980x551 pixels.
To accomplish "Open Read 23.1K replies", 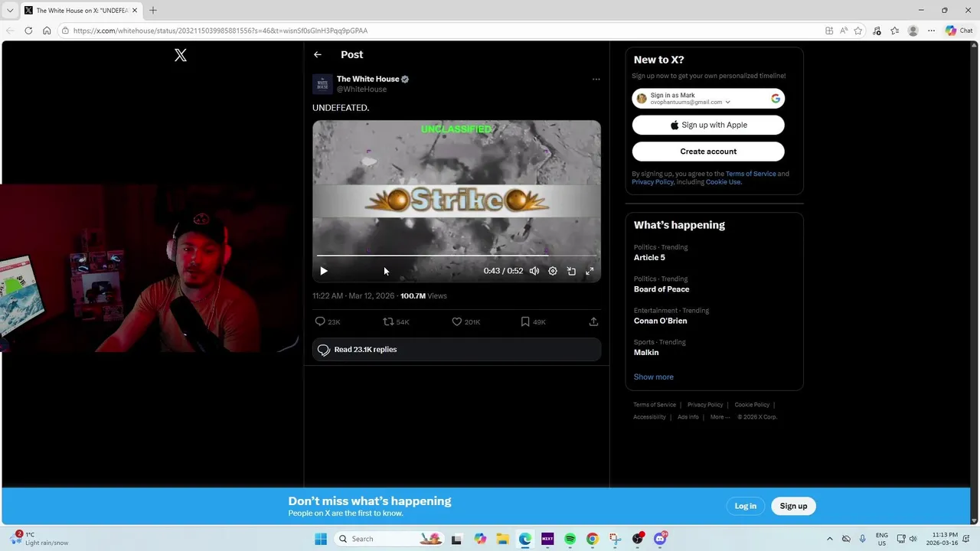I will pos(456,350).
